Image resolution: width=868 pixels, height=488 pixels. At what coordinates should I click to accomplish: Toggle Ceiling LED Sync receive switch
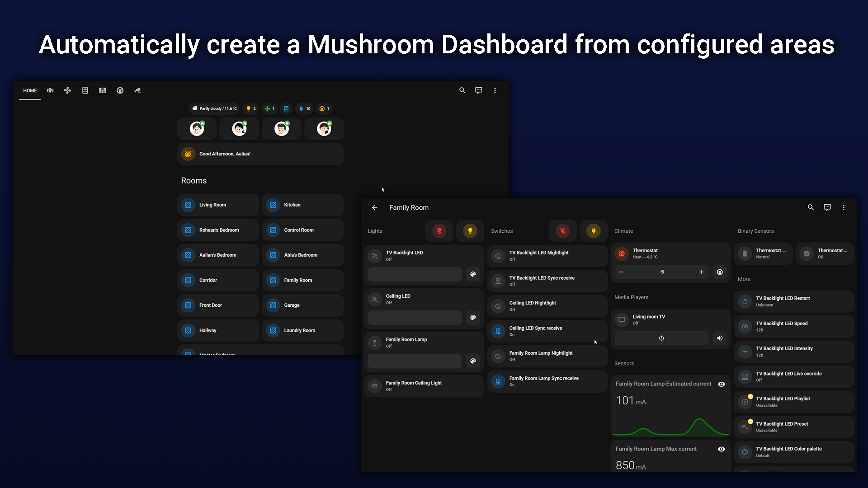(498, 331)
